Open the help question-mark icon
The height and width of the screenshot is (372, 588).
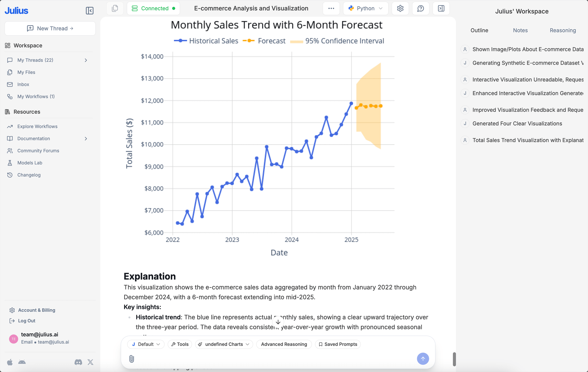(420, 8)
